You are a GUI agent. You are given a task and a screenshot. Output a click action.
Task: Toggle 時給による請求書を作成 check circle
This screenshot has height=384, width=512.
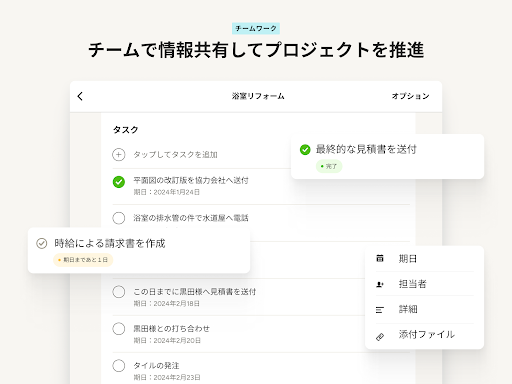[42, 243]
